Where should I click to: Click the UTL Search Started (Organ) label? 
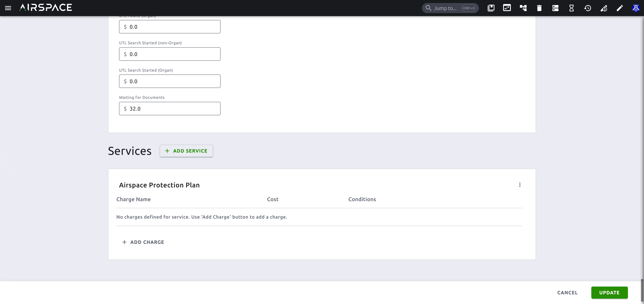146,70
